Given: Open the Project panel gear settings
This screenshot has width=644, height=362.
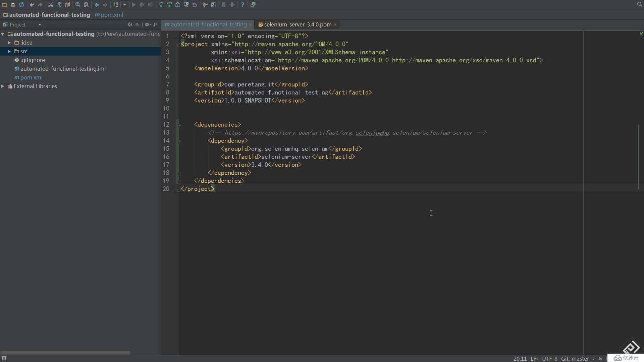Looking at the screenshot, I should pyautogui.click(x=148, y=24).
